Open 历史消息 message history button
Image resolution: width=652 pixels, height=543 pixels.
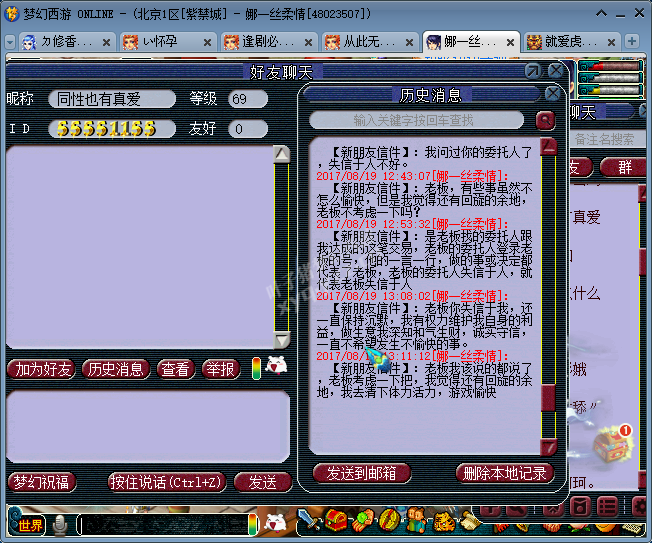click(116, 370)
